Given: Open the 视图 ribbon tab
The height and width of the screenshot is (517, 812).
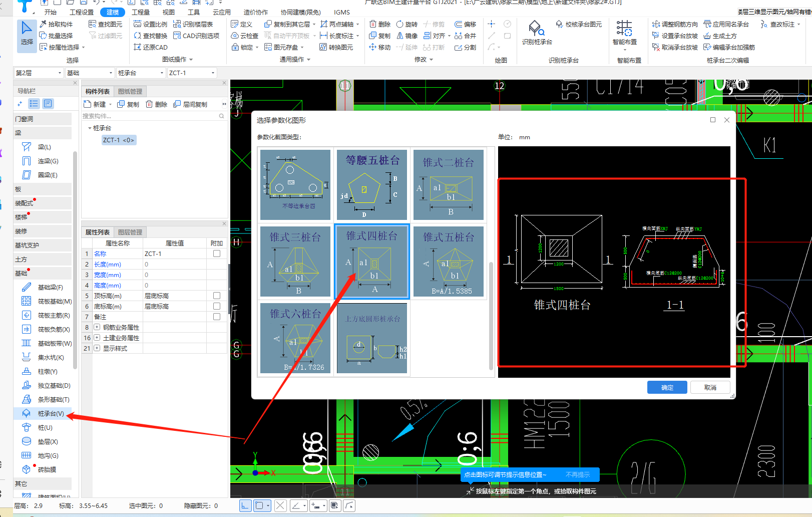Looking at the screenshot, I should (x=169, y=12).
